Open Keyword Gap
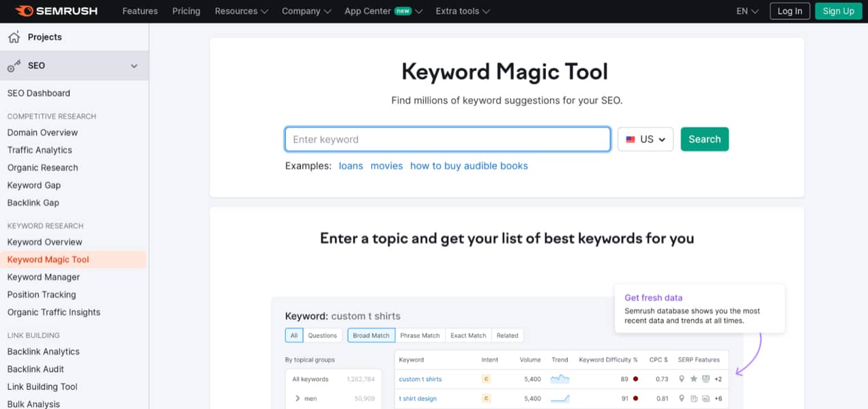The height and width of the screenshot is (409, 868). pyautogui.click(x=34, y=185)
